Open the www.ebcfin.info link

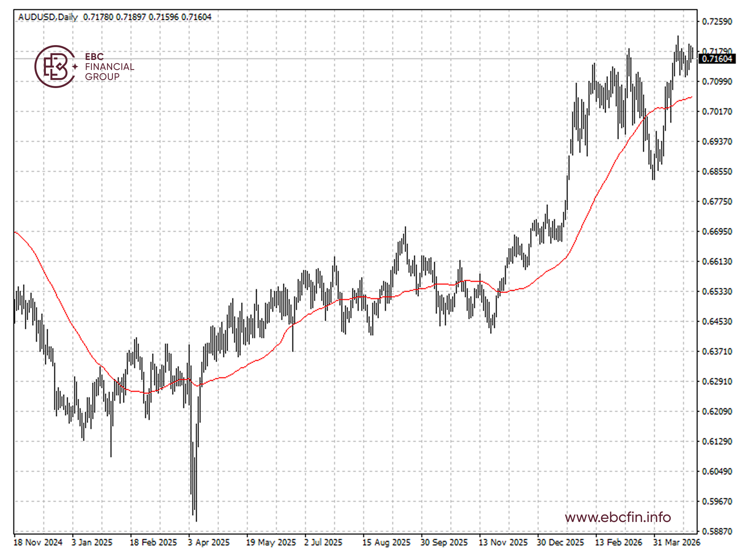click(618, 517)
